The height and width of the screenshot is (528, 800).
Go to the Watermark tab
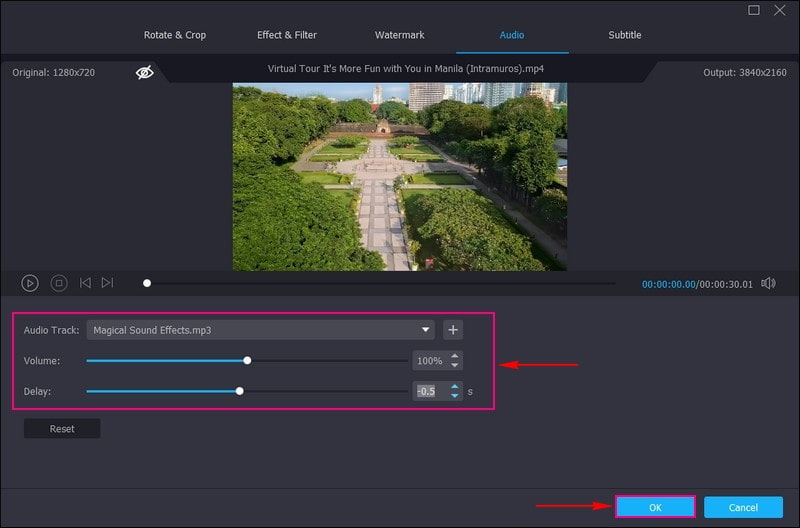point(400,35)
